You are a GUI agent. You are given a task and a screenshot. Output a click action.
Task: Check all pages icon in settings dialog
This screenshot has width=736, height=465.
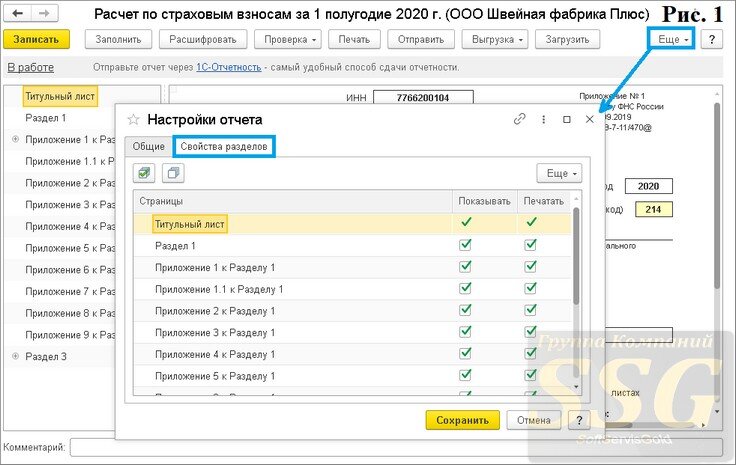tap(144, 173)
